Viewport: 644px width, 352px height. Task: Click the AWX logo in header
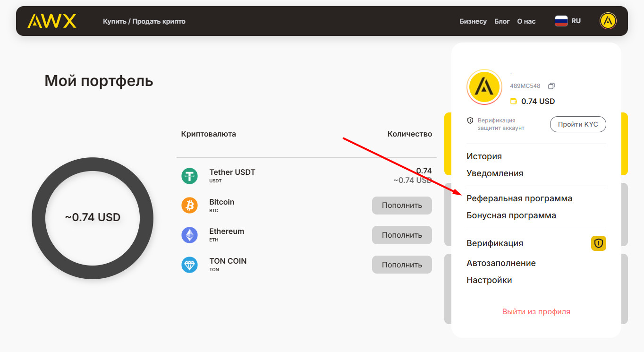[x=51, y=21]
